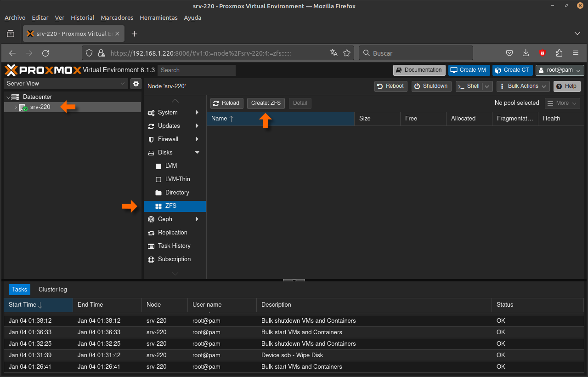This screenshot has width=588, height=377.
Task: Open Firefox downloads icon
Action: click(x=526, y=53)
